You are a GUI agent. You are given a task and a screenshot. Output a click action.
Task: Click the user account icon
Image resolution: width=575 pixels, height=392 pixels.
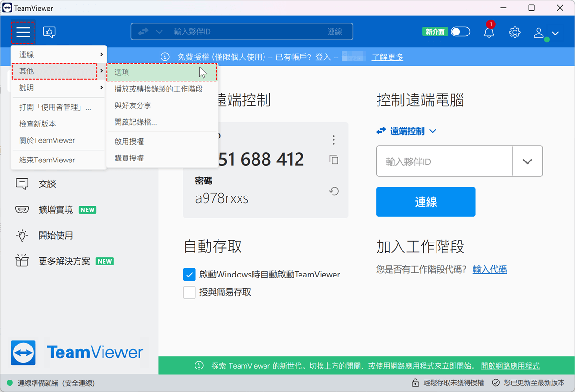pyautogui.click(x=539, y=33)
